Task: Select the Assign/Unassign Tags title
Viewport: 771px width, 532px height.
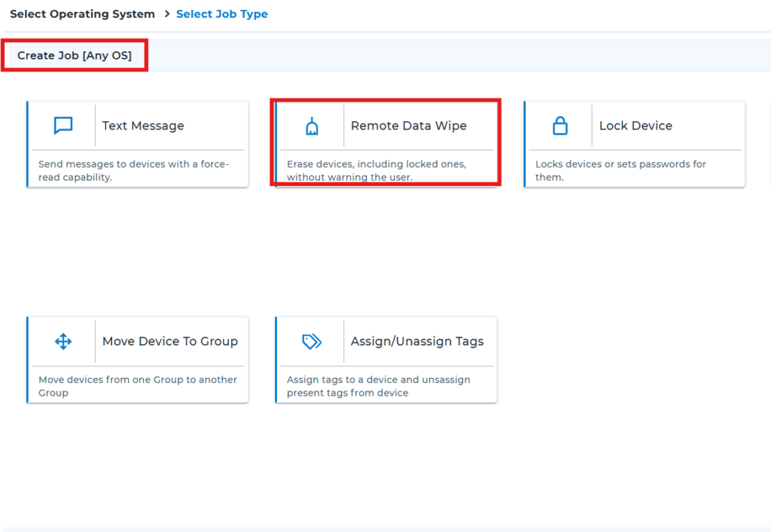Action: 416,342
